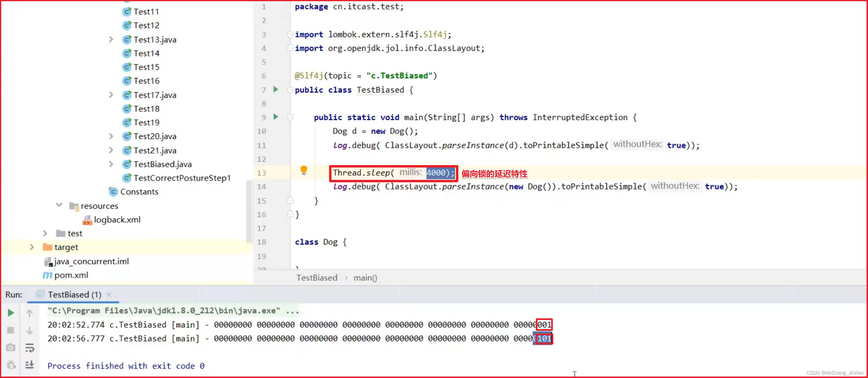Open Constants class
868x378 pixels.
point(133,192)
